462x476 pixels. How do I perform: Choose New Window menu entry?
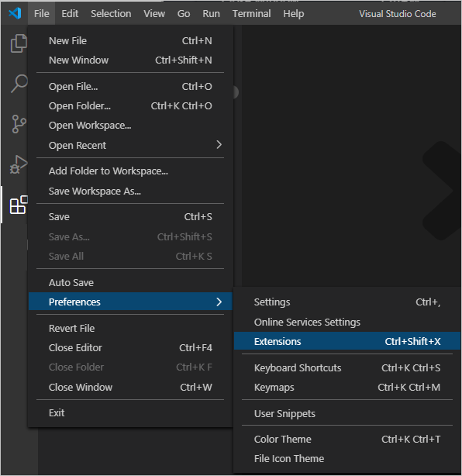[130, 60]
